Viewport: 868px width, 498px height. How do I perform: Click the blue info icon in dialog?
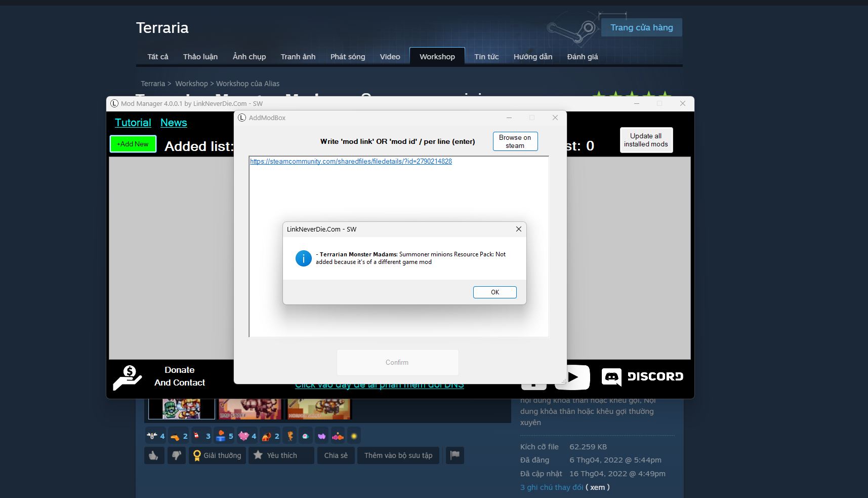click(303, 258)
